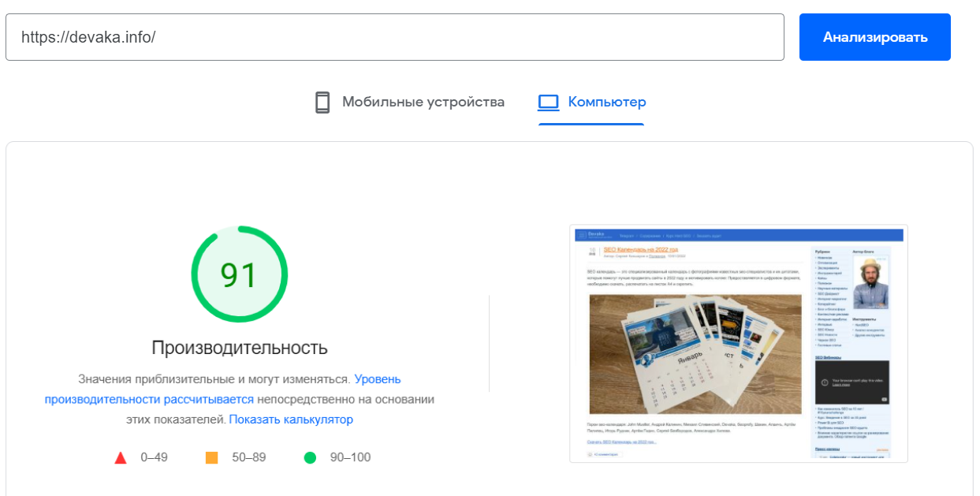The image size is (980, 496).
Task: Switch to Мобильные устройства tab
Action: coord(423,103)
